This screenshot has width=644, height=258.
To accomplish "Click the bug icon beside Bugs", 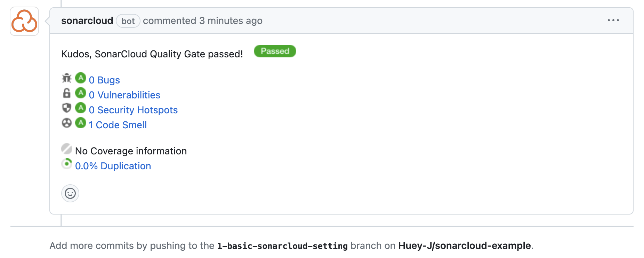I will pyautogui.click(x=67, y=78).
